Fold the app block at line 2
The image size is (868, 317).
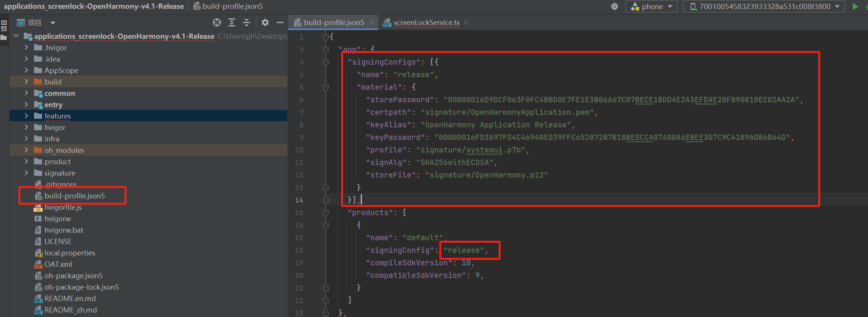coord(326,49)
